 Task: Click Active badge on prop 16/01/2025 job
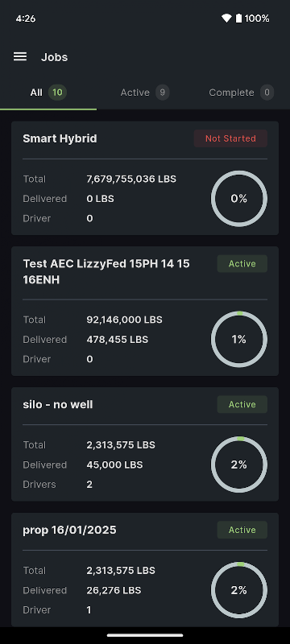242,530
